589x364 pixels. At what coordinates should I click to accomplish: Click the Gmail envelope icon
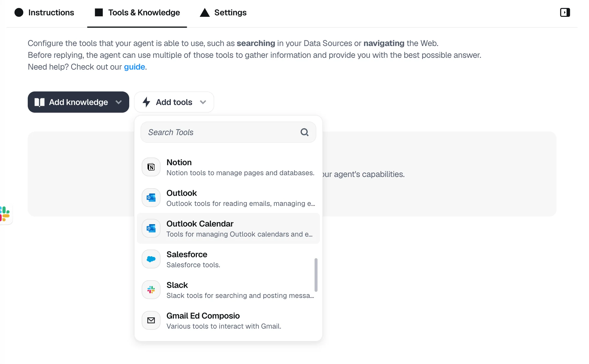coord(151,320)
